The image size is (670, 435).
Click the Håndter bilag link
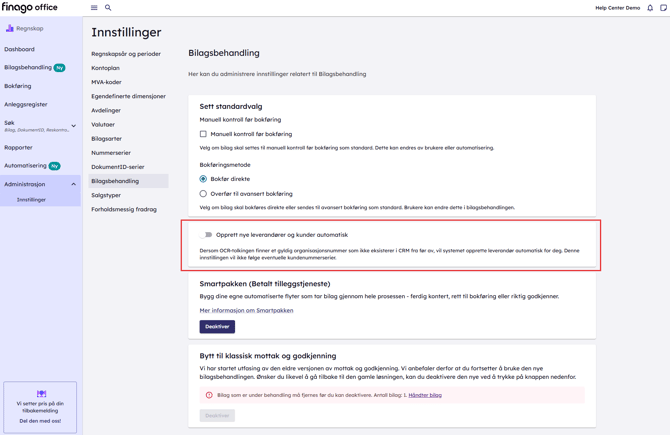(x=425, y=395)
